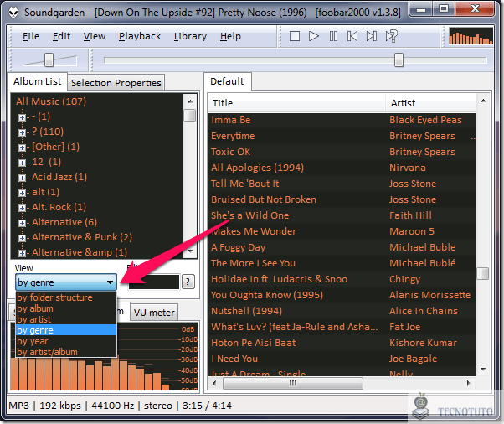Open the Help menu
504x424 pixels.
tap(230, 36)
